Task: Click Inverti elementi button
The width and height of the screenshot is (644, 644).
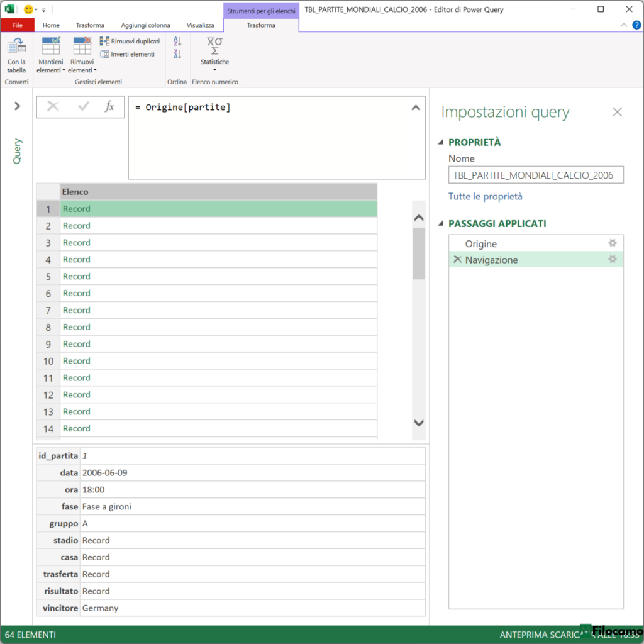Action: 127,54
